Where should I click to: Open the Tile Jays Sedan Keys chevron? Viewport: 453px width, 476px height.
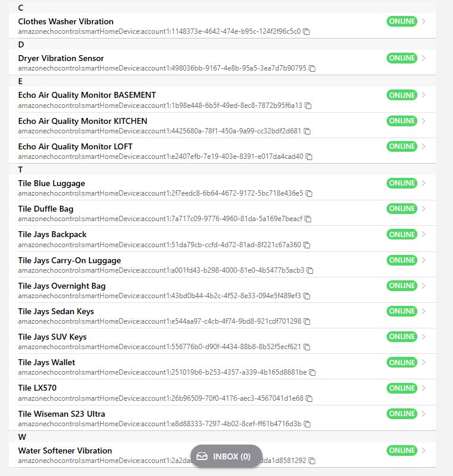423,311
